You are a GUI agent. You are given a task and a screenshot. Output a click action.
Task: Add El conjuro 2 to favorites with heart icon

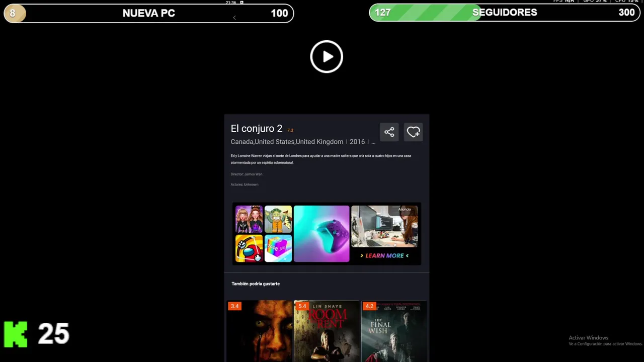coord(413,132)
